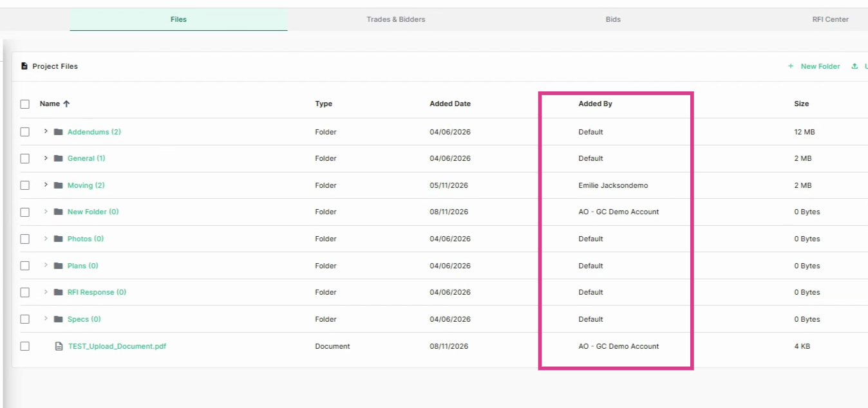Expand the Photos folder chevron
Image resolution: width=868 pixels, height=408 pixels.
click(46, 238)
